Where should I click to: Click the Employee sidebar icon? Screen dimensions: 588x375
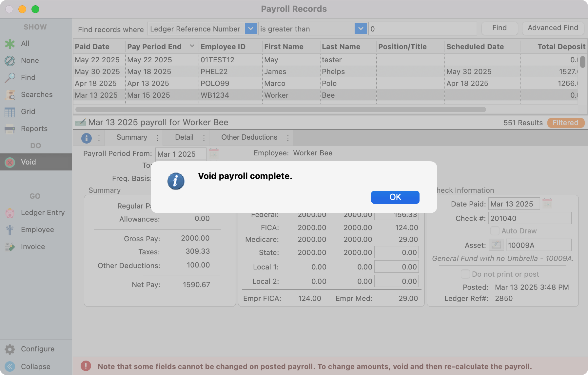pos(10,229)
